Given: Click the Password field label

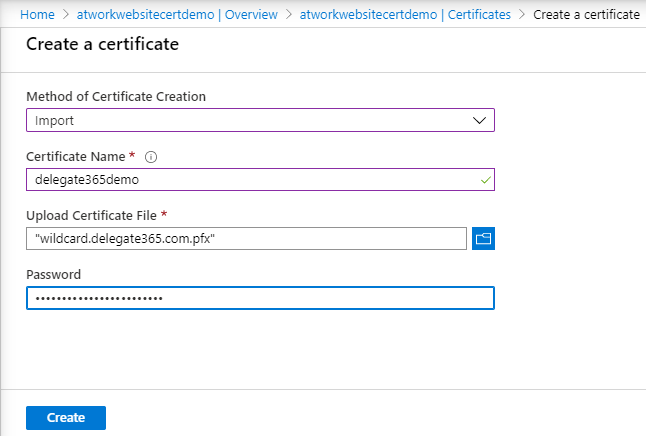Looking at the screenshot, I should (x=53, y=275).
